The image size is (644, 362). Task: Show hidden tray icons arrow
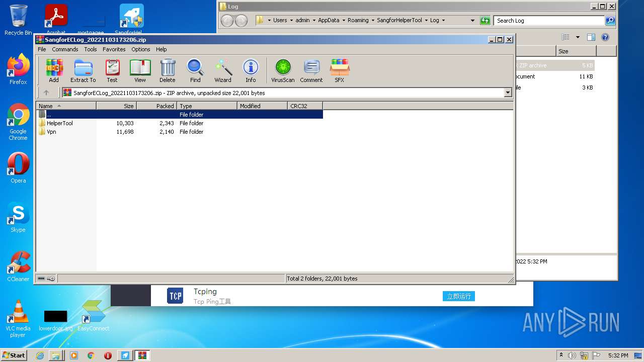561,355
